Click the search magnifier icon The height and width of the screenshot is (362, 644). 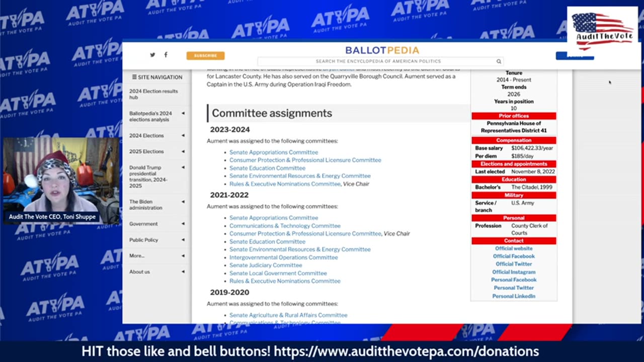(499, 61)
